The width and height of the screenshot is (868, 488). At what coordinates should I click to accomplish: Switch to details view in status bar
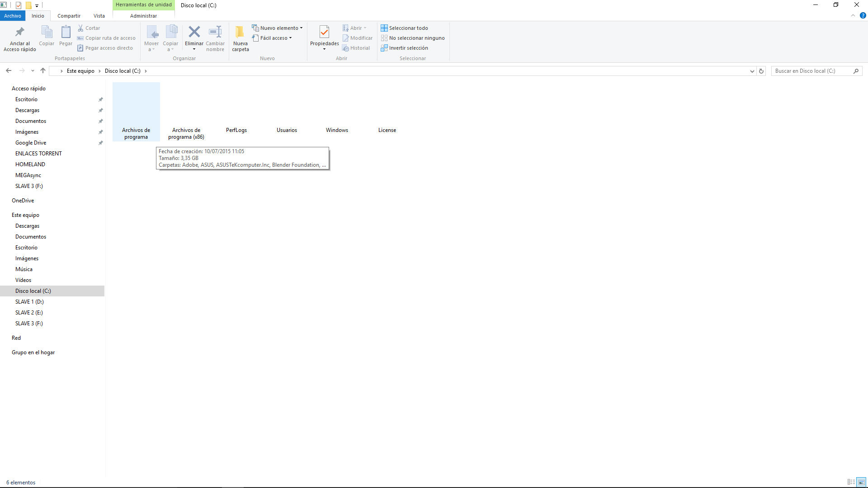pyautogui.click(x=851, y=482)
